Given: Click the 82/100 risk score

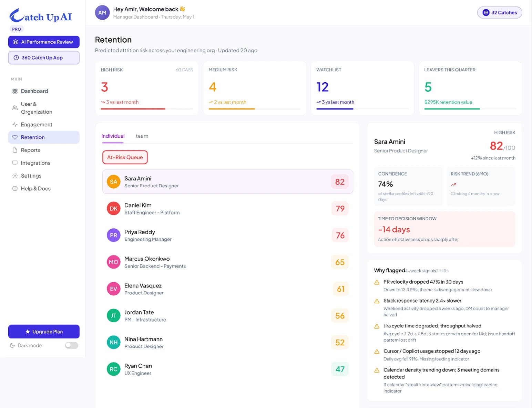Looking at the screenshot, I should tap(502, 146).
